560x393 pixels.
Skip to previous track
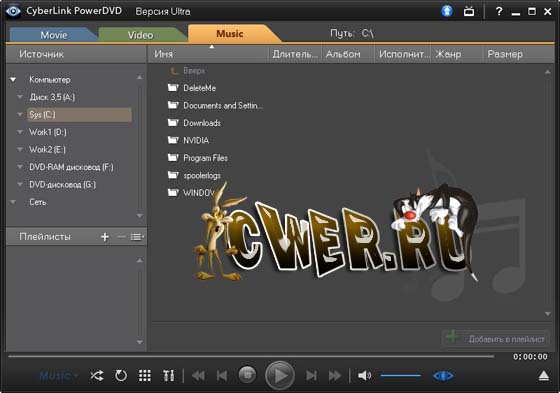click(x=222, y=375)
